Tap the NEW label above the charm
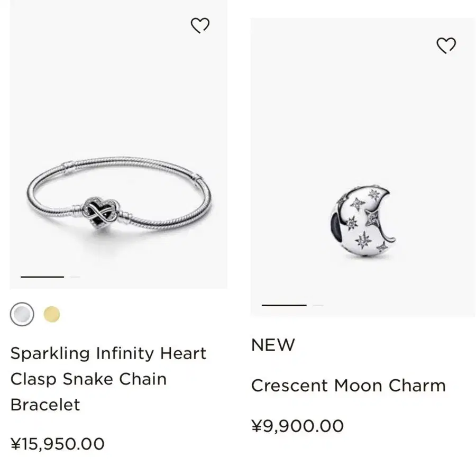The width and height of the screenshot is (476, 476). pyautogui.click(x=273, y=345)
